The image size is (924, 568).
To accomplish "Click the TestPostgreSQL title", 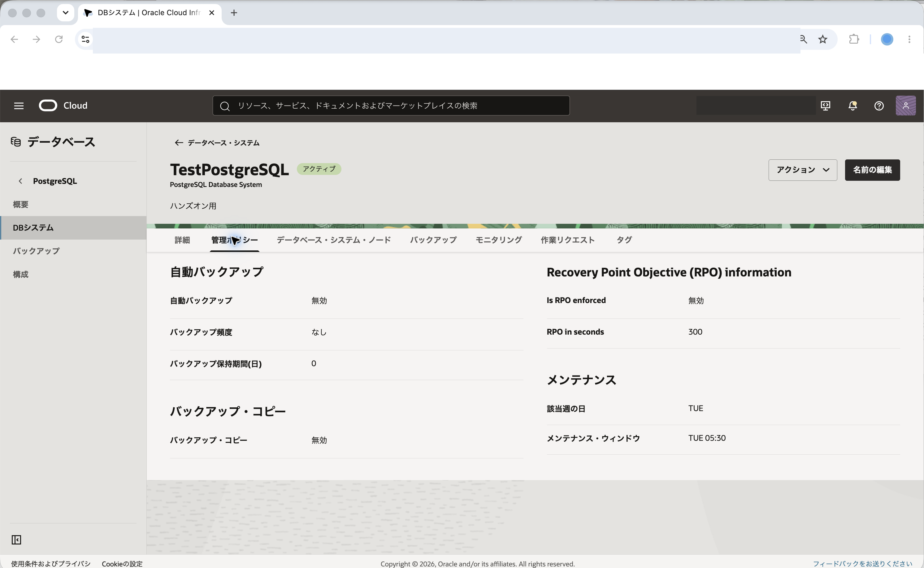I will tap(229, 170).
